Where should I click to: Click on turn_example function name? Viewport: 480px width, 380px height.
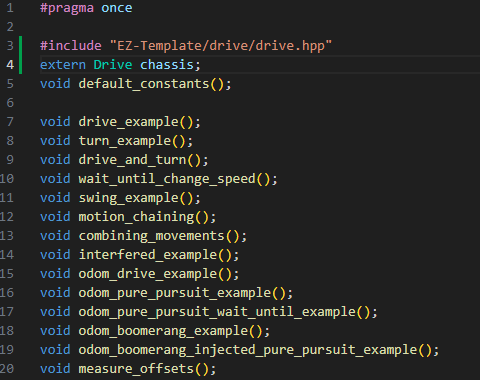(x=125, y=141)
